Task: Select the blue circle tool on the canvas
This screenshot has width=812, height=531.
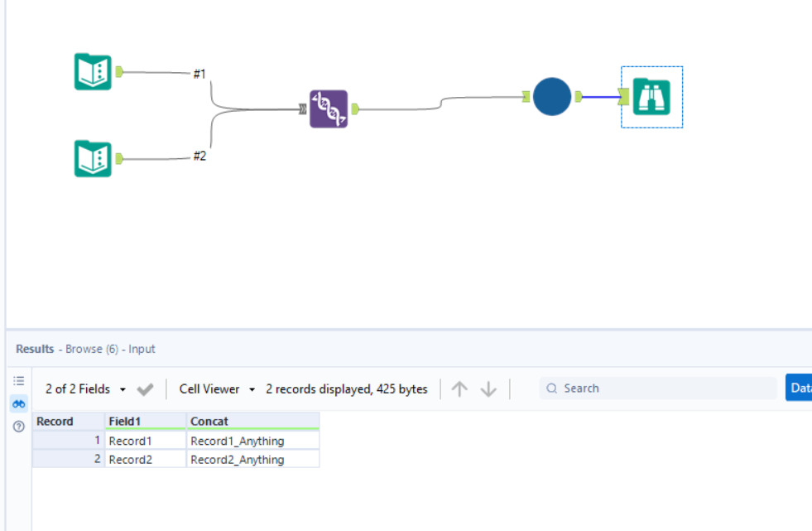Action: pyautogui.click(x=551, y=97)
